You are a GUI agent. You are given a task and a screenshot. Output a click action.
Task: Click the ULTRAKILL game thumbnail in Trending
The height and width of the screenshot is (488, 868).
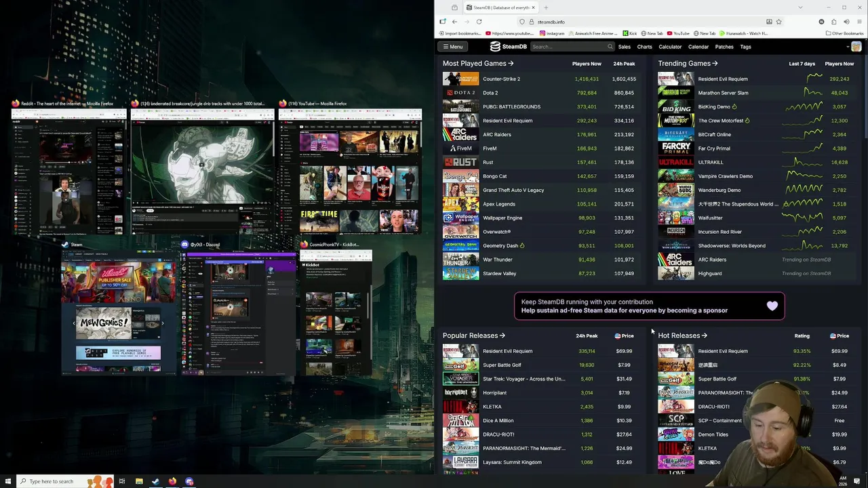pos(675,162)
